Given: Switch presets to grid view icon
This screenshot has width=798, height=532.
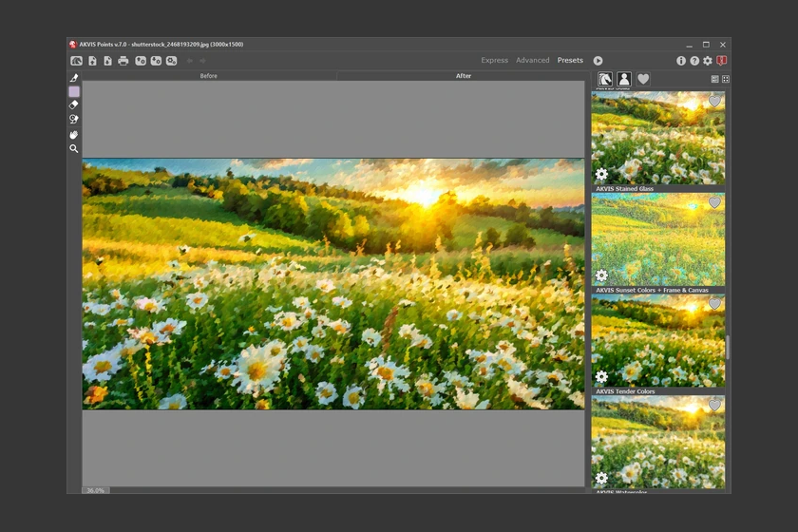Looking at the screenshot, I should [x=726, y=79].
